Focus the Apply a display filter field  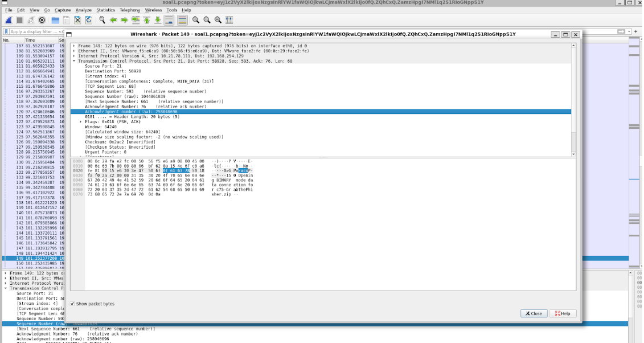pyautogui.click(x=37, y=32)
